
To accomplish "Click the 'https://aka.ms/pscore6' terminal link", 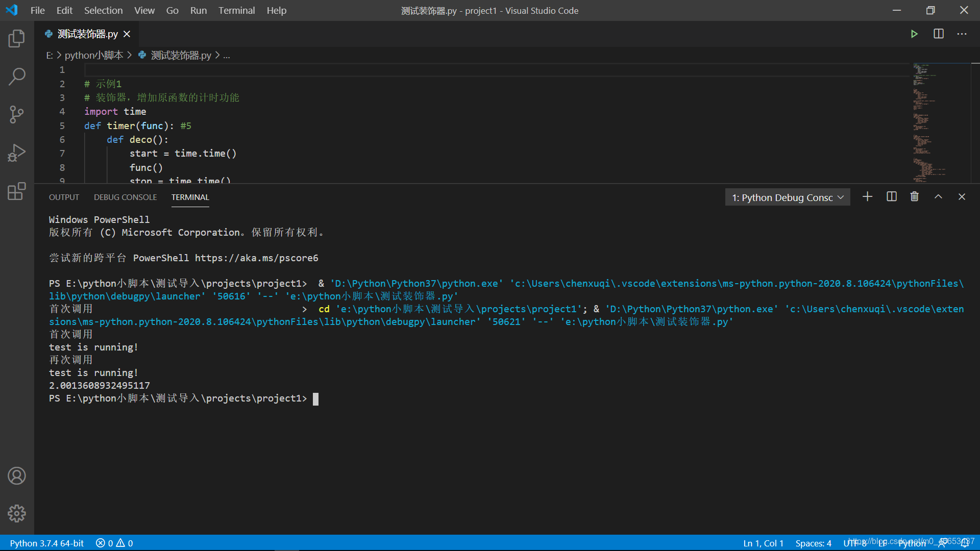I will point(256,258).
